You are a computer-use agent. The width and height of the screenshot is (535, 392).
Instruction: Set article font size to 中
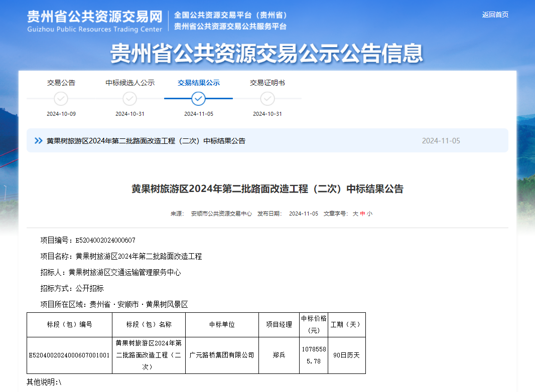pyautogui.click(x=362, y=214)
